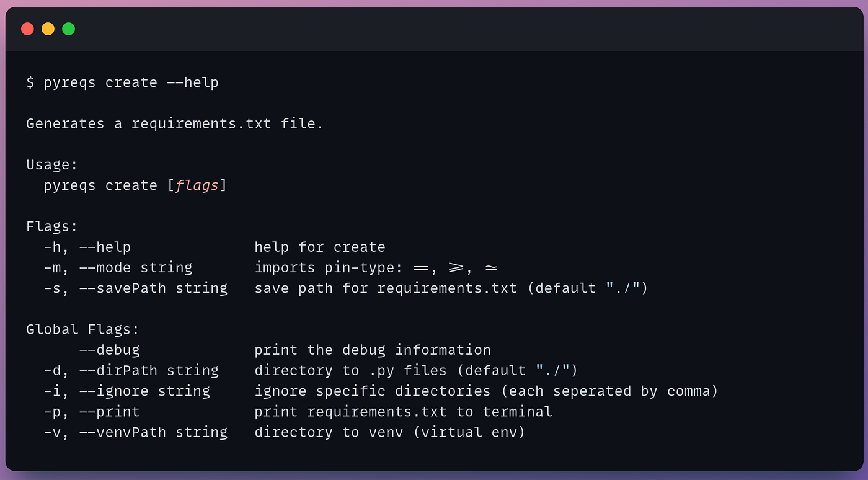Click the '--debug' global flag

pyautogui.click(x=109, y=350)
